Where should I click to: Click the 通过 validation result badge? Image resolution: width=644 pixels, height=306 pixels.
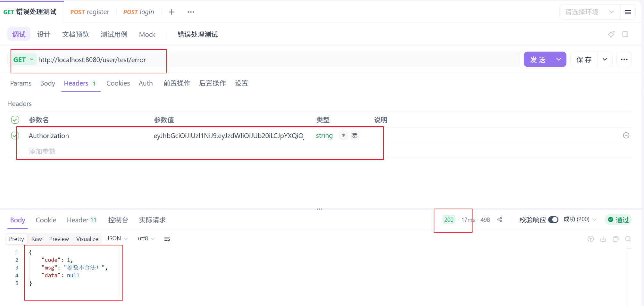[x=618, y=219]
